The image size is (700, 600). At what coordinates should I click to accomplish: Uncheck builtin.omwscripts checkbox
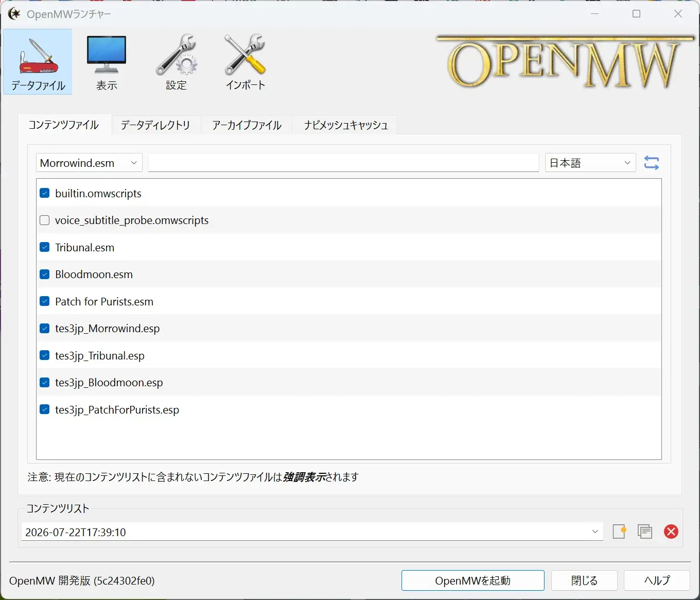(45, 193)
